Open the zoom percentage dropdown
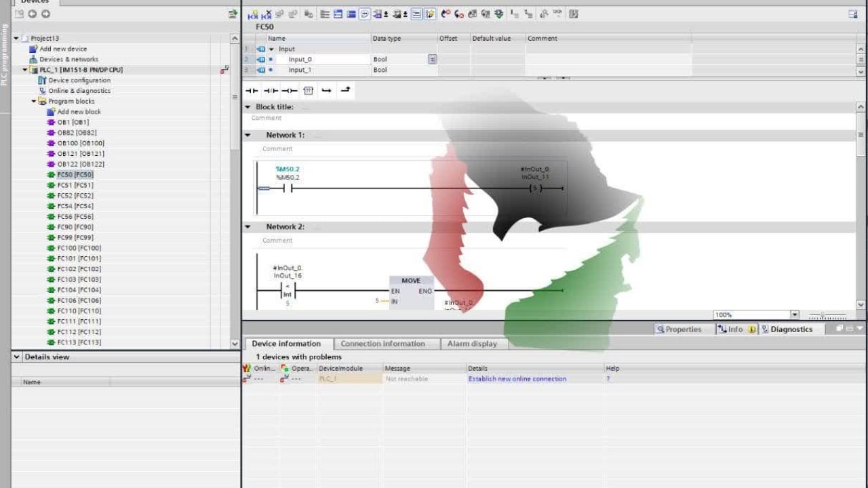The height and width of the screenshot is (488, 868). tap(795, 315)
